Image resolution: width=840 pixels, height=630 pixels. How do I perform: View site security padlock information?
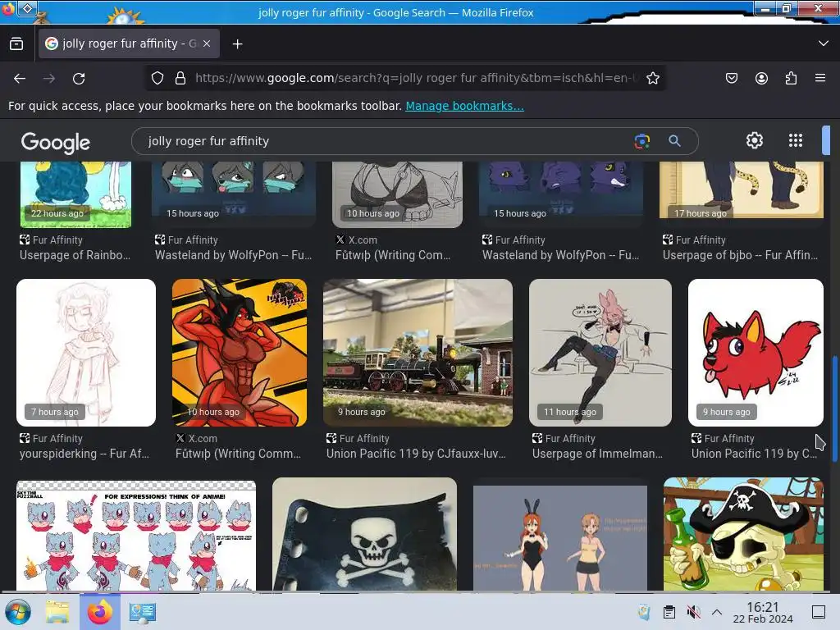[180, 78]
